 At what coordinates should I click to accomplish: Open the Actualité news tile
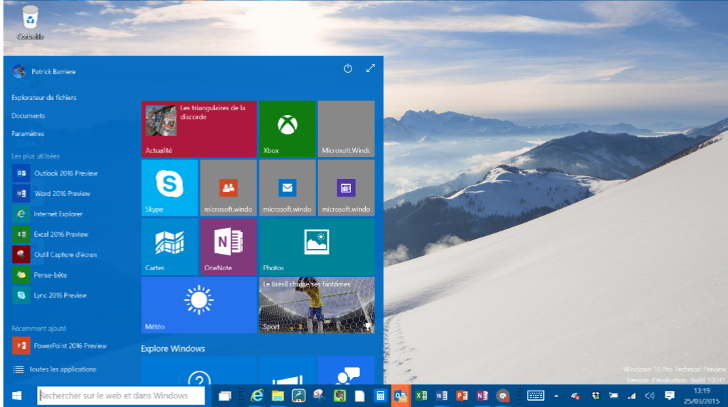point(198,128)
